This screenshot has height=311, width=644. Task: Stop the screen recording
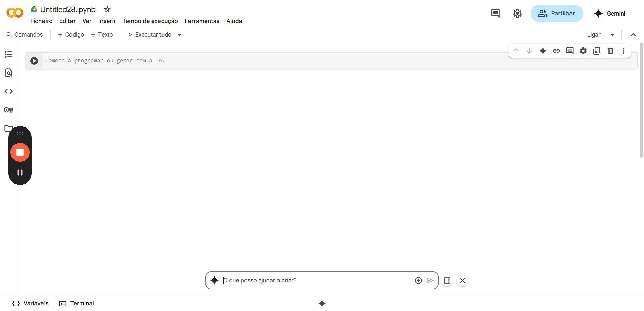coord(20,152)
